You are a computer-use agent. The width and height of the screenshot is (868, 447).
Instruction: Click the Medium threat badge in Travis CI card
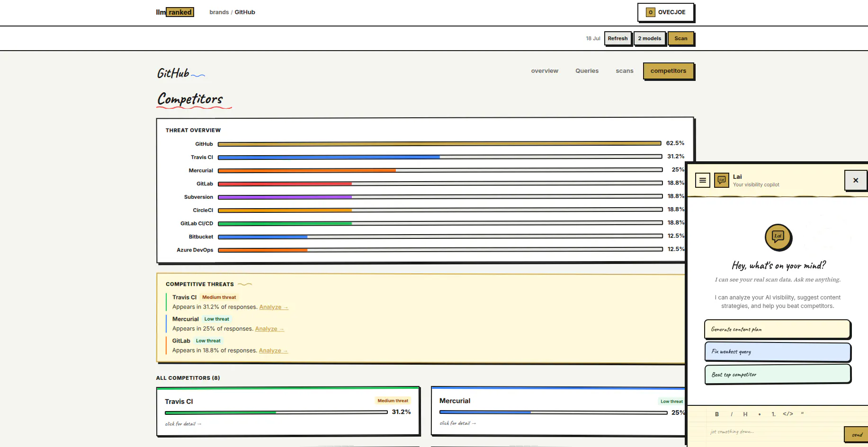(x=393, y=401)
